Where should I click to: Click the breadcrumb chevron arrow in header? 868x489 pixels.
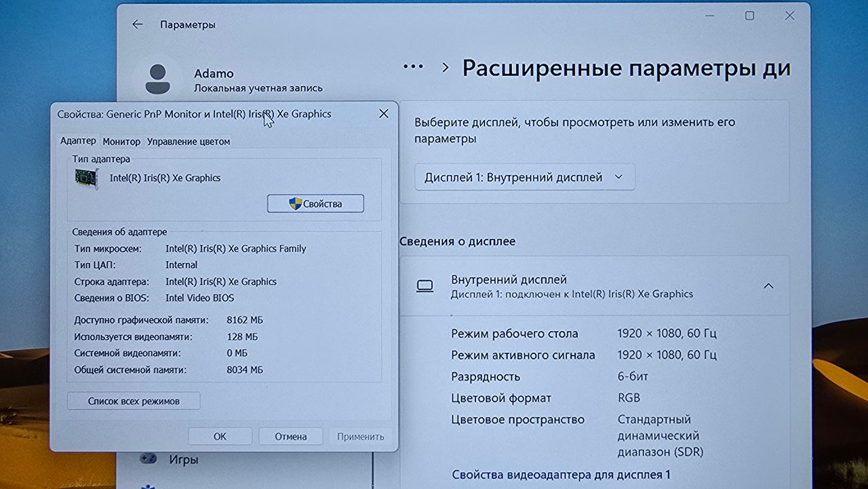point(446,67)
